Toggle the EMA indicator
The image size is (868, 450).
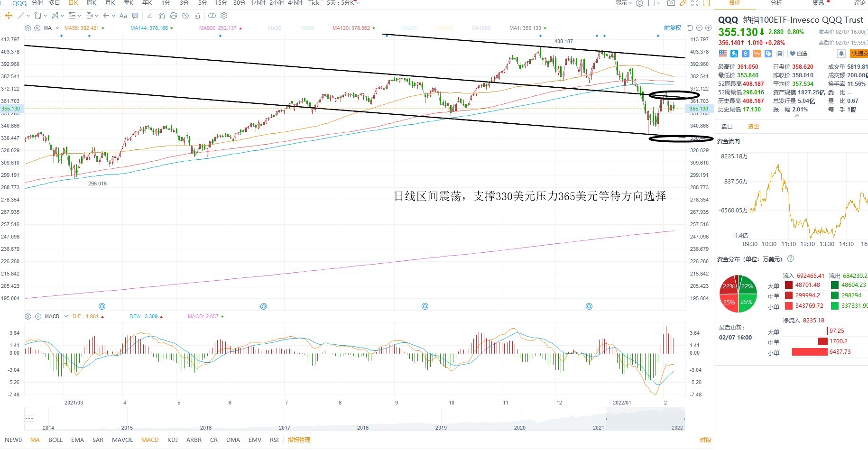(x=77, y=440)
